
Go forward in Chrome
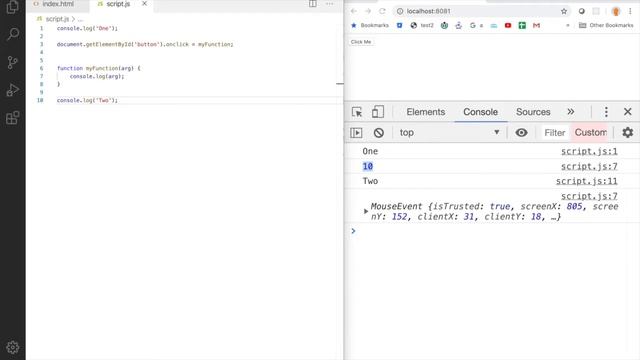[368, 11]
